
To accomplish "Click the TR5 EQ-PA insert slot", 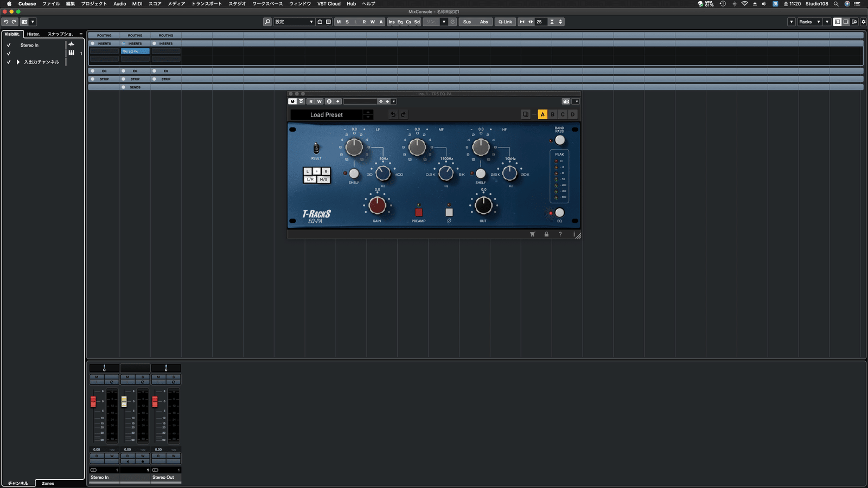I will [135, 51].
